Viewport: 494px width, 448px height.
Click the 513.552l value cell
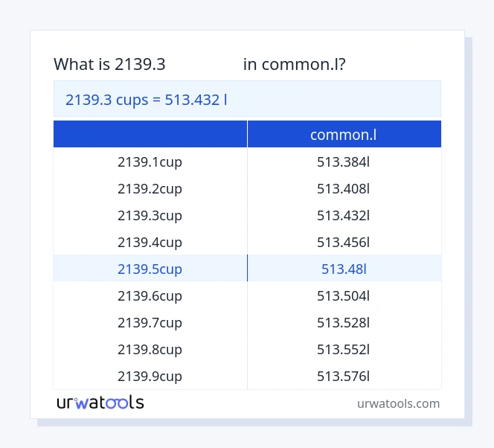click(343, 349)
